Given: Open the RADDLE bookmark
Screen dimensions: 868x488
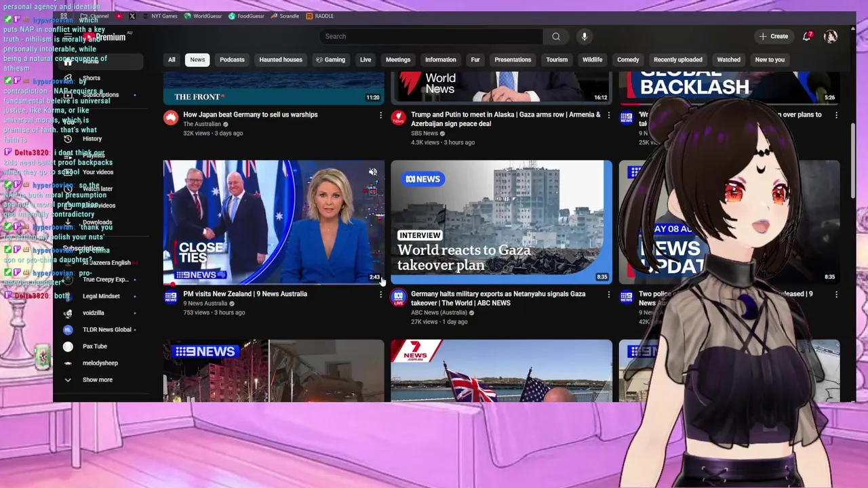Looking at the screenshot, I should pyautogui.click(x=320, y=16).
